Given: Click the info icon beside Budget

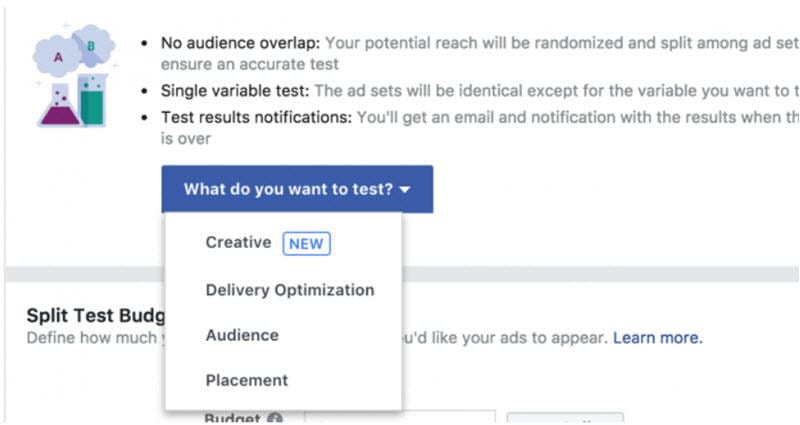Looking at the screenshot, I should point(275,420).
